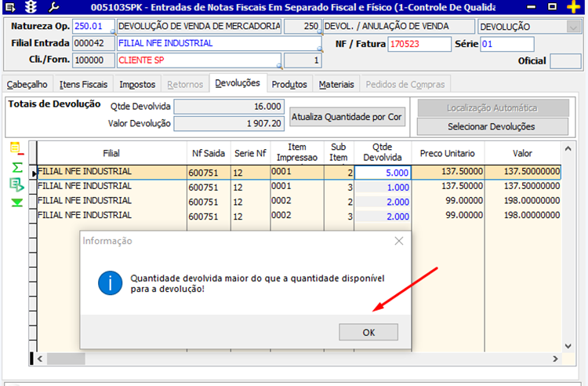The height and width of the screenshot is (386, 588).
Task: Select the Devoluções tab
Action: coord(238,83)
